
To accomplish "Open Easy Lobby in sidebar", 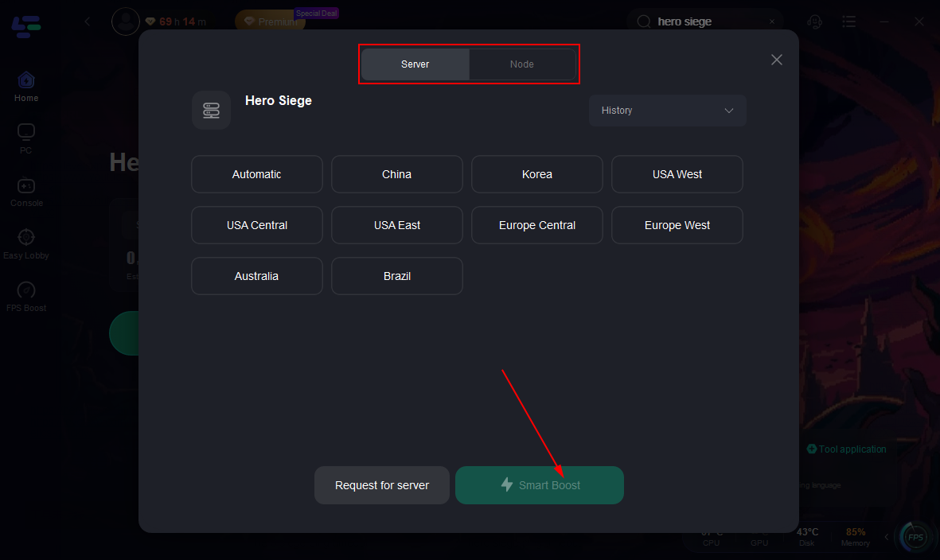I will tap(25, 244).
